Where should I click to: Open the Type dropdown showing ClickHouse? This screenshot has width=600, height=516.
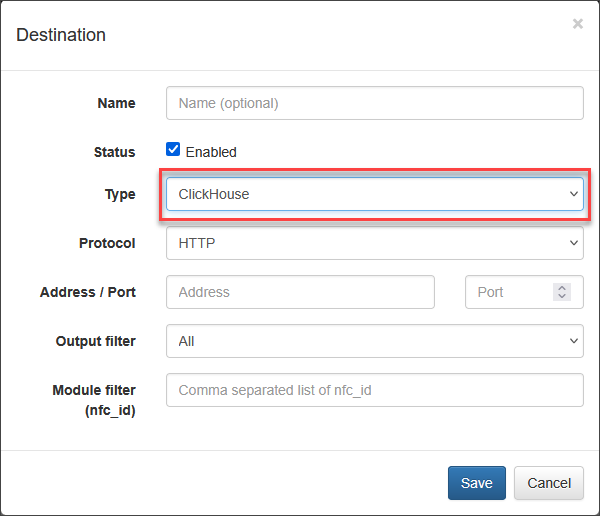(375, 194)
